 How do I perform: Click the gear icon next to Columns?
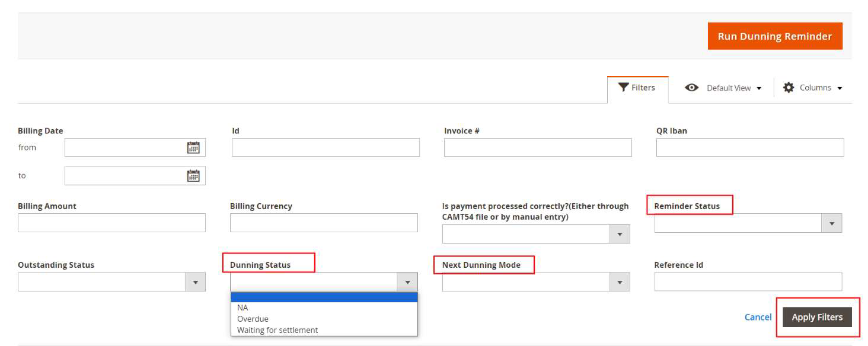pos(788,88)
